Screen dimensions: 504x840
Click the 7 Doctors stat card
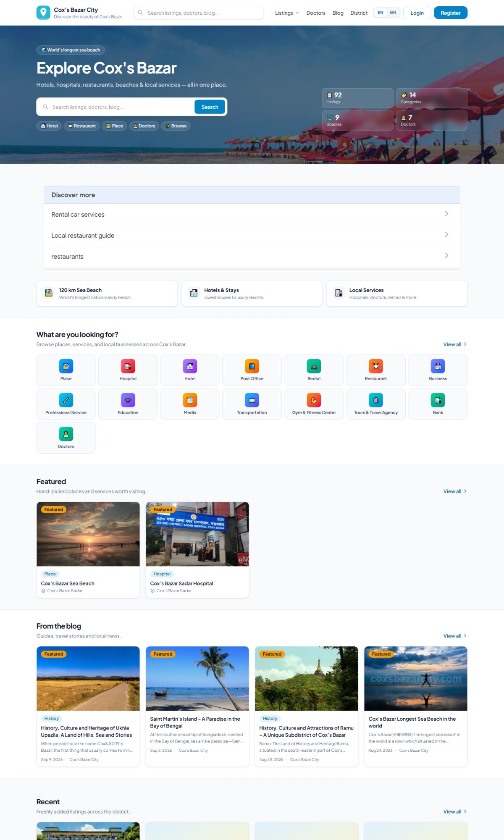coord(432,120)
